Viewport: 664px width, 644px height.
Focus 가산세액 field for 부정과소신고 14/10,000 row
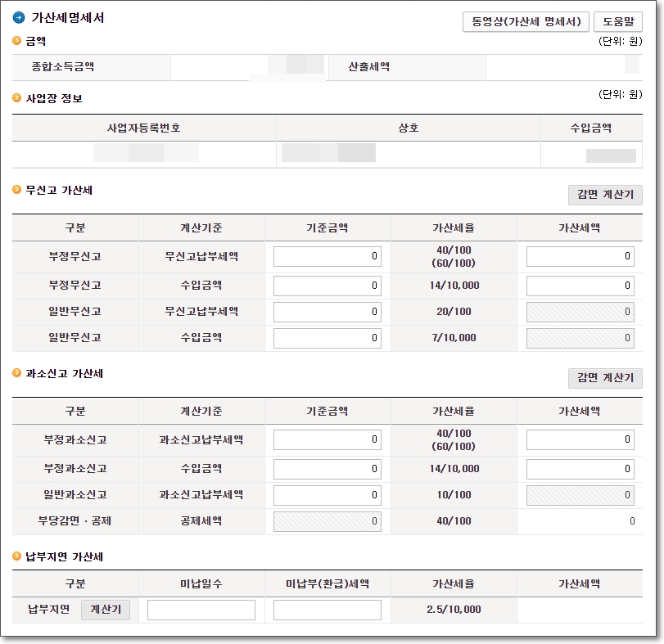click(580, 469)
